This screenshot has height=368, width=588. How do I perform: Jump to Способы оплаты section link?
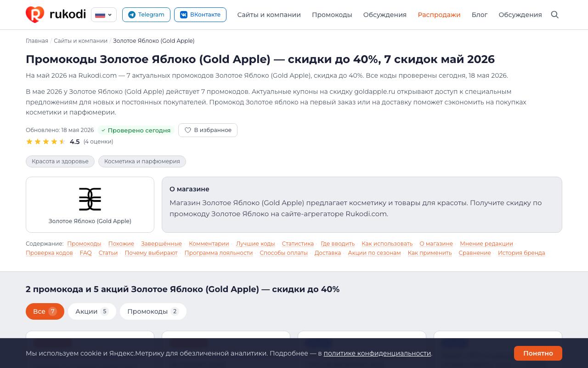(x=283, y=253)
